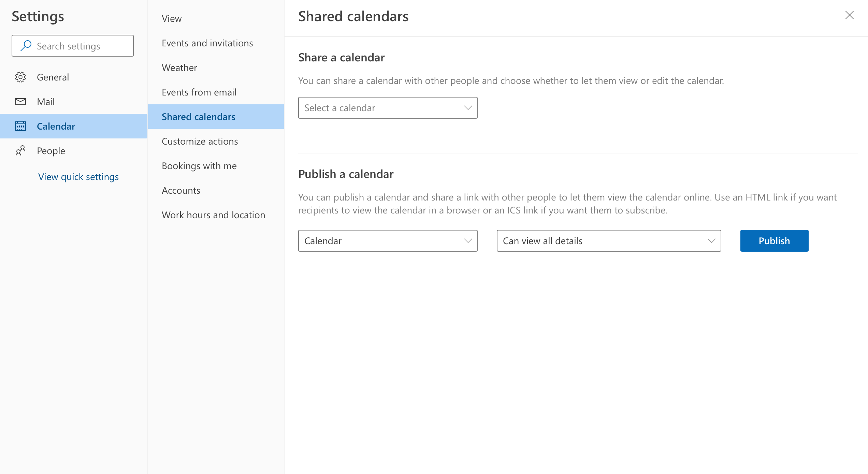Click the People icon in sidebar
The image size is (868, 474).
click(20, 151)
